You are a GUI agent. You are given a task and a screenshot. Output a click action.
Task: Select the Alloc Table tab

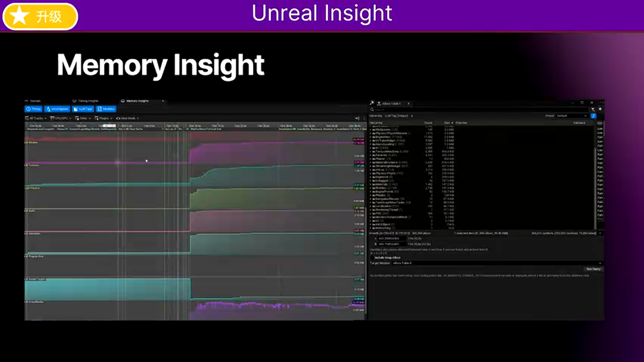pyautogui.click(x=391, y=104)
